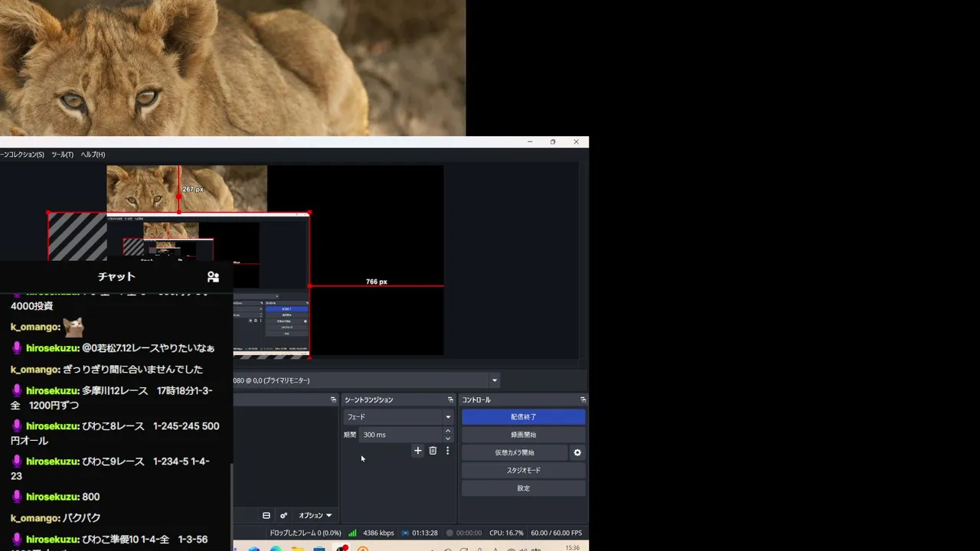Click the 録画開始 start recording button
Image resolution: width=980 pixels, height=551 pixels.
tap(524, 435)
